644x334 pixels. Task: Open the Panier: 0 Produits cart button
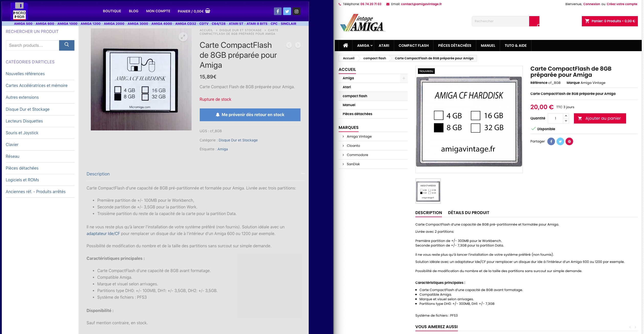(610, 21)
